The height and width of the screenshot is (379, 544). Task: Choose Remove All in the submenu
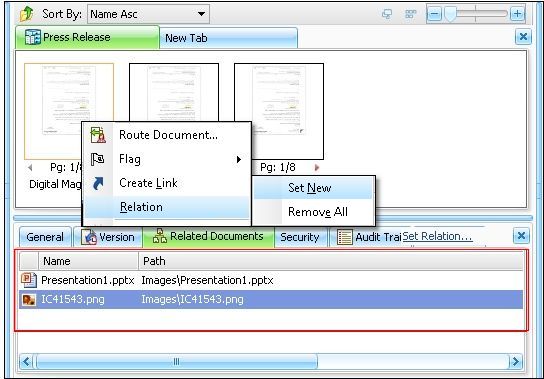tap(313, 212)
